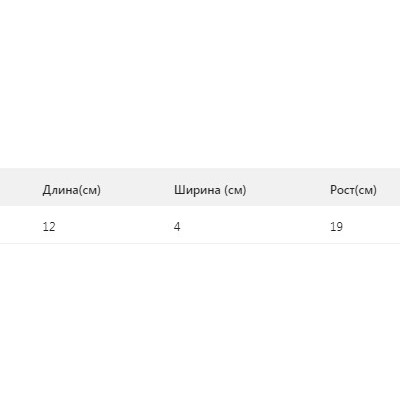Select the Ширина (см) column header
This screenshot has width=400, height=400.
point(210,190)
